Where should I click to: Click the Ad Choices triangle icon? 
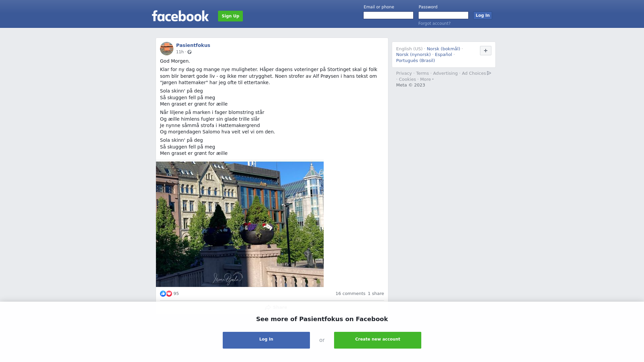coord(489,73)
